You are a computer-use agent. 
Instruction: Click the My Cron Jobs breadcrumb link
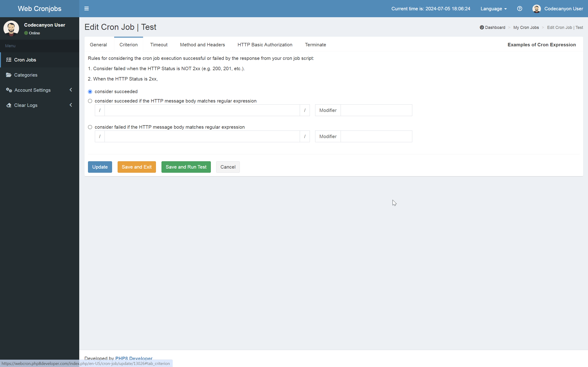tap(526, 28)
